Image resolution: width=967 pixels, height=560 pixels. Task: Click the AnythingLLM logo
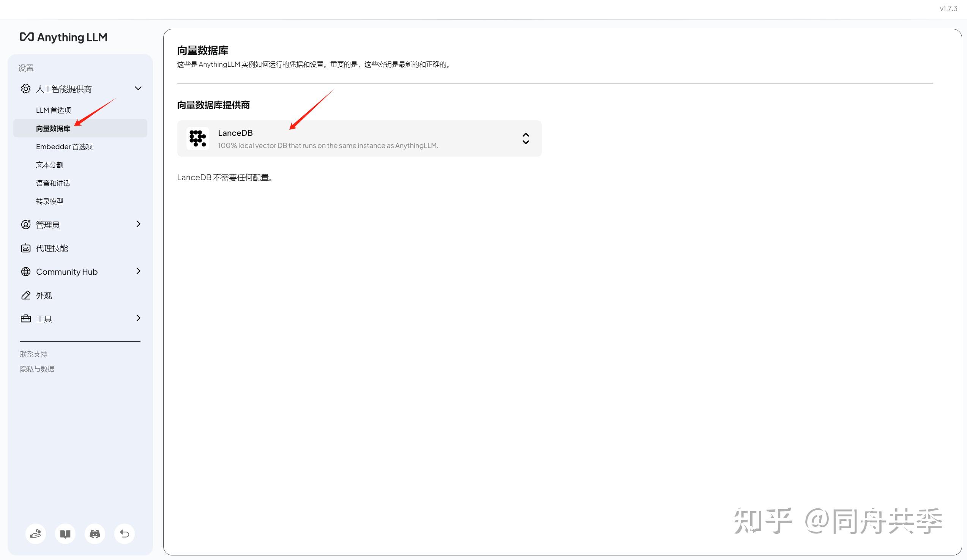pos(64,37)
